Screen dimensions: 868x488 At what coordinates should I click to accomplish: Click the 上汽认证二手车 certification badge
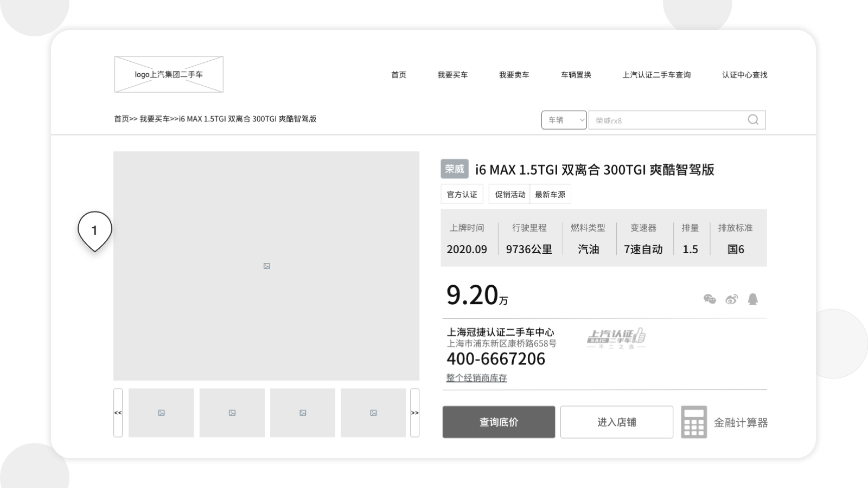[x=616, y=338]
